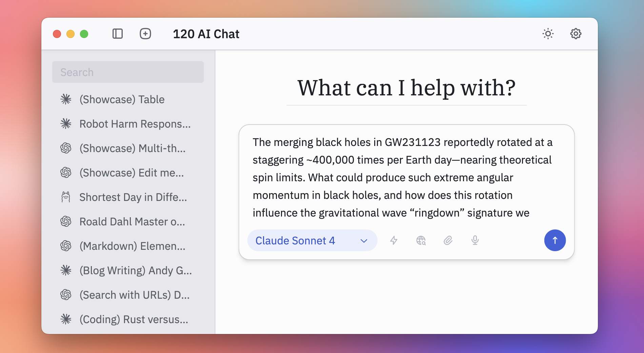
Task: Open Shortest Day in Diffe... chat
Action: point(133,197)
